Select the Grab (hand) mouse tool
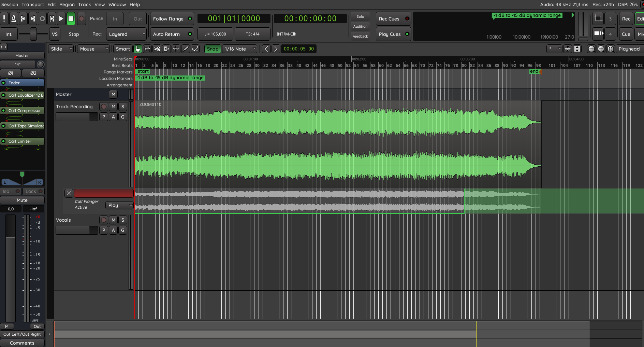 (138, 49)
